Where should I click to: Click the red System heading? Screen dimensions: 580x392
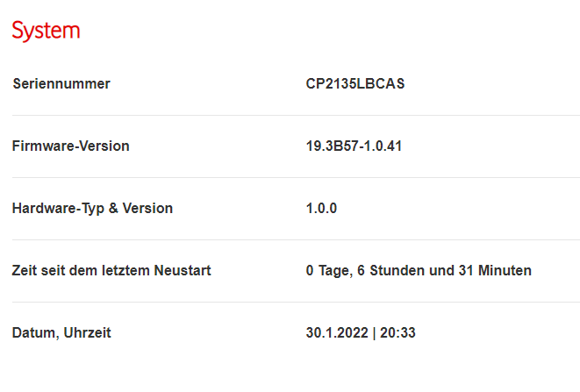(46, 31)
